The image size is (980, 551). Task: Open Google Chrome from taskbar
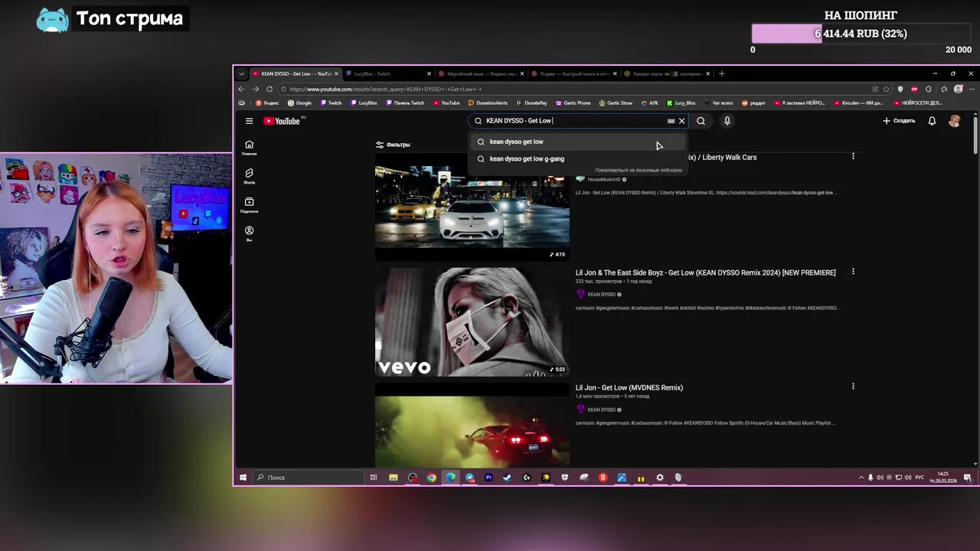point(432,478)
